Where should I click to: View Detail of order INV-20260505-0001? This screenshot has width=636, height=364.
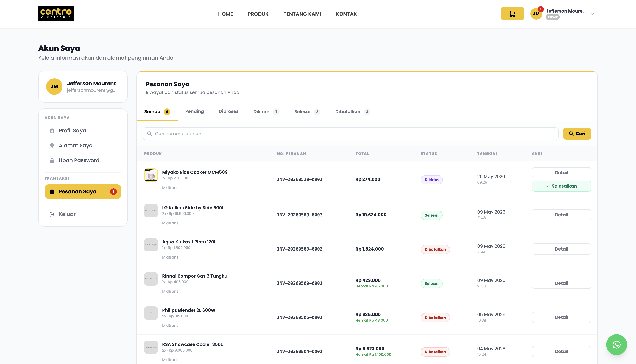click(x=561, y=317)
